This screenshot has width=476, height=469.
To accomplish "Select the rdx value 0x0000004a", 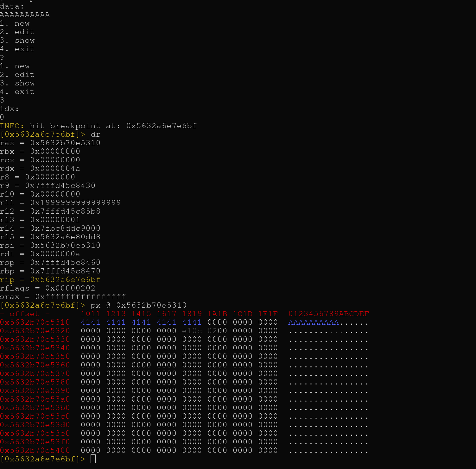I will coord(55,169).
